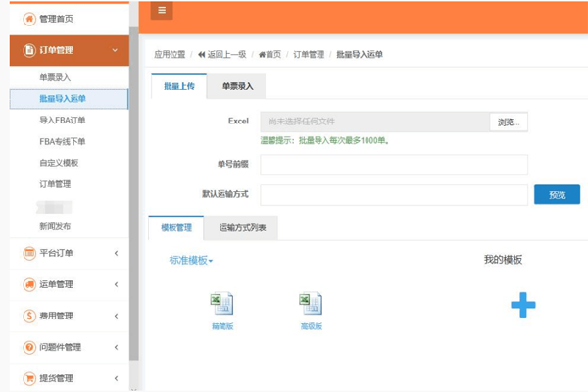The height and width of the screenshot is (392, 588).
Task: Click the 单号前缀 input field
Action: 394,165
